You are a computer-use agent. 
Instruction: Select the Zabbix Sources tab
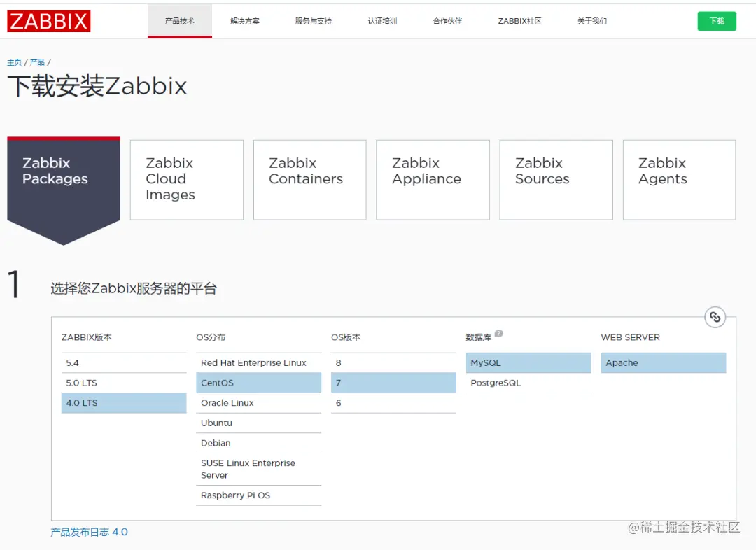(x=556, y=180)
